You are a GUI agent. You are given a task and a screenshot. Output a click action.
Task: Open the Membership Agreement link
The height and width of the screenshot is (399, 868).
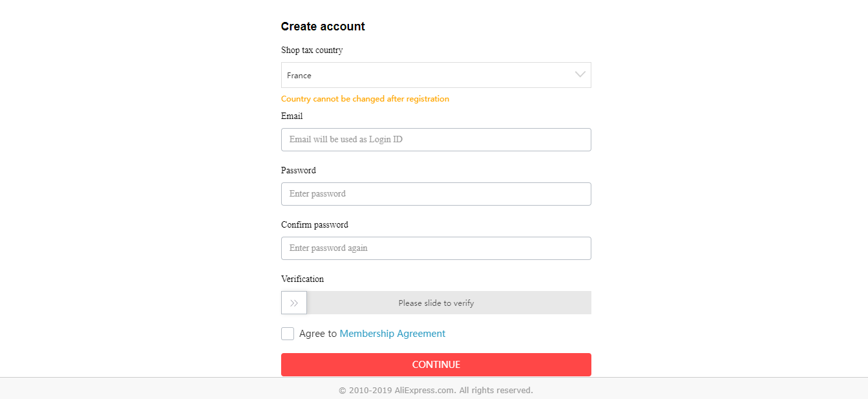pyautogui.click(x=392, y=334)
